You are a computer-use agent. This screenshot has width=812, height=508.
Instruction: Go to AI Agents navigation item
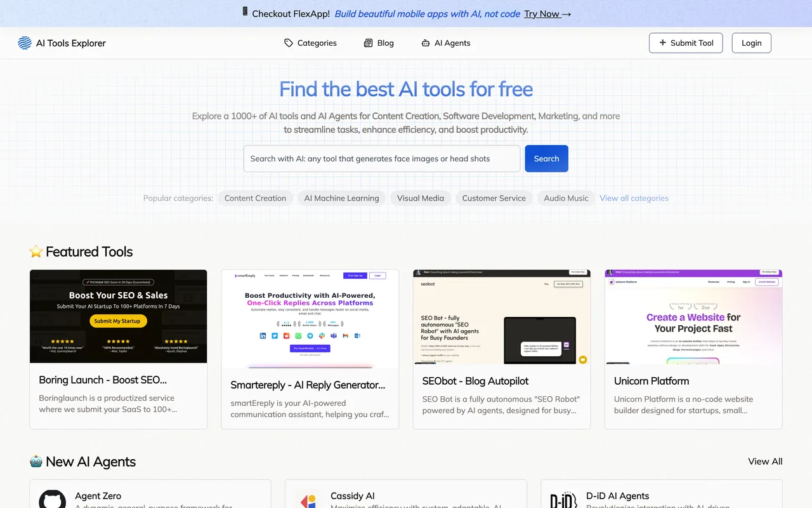446,43
